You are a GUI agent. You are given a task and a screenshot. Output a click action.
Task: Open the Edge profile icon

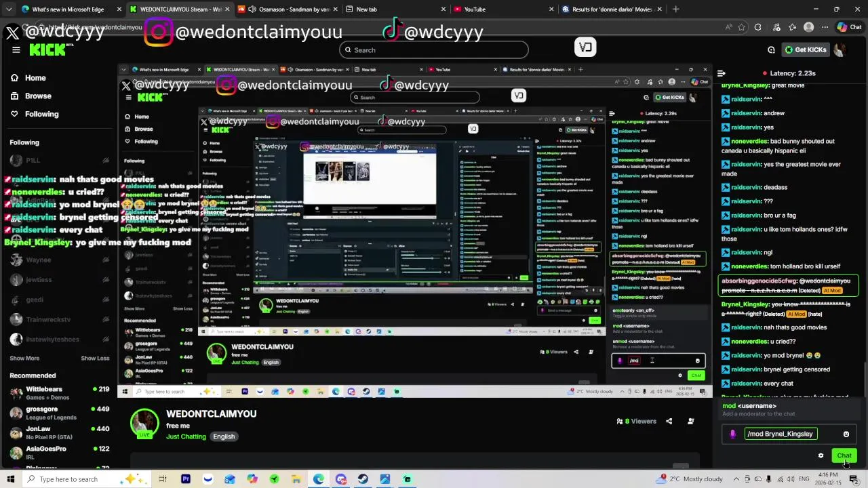click(808, 27)
